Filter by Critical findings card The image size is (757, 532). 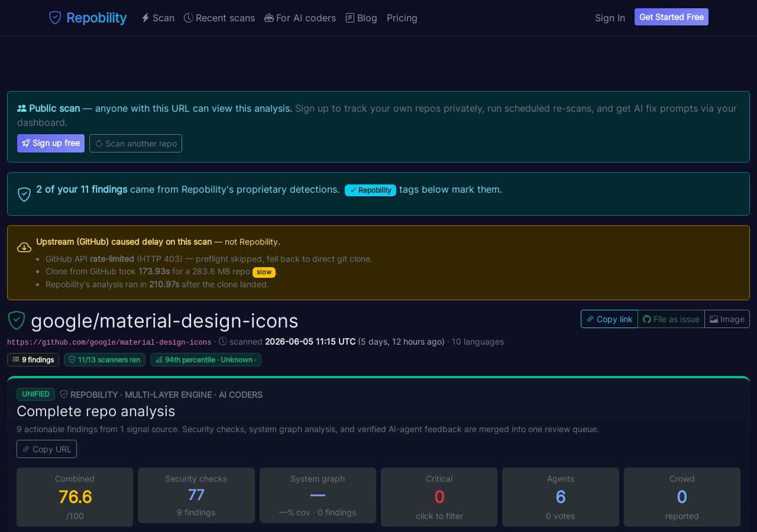439,497
